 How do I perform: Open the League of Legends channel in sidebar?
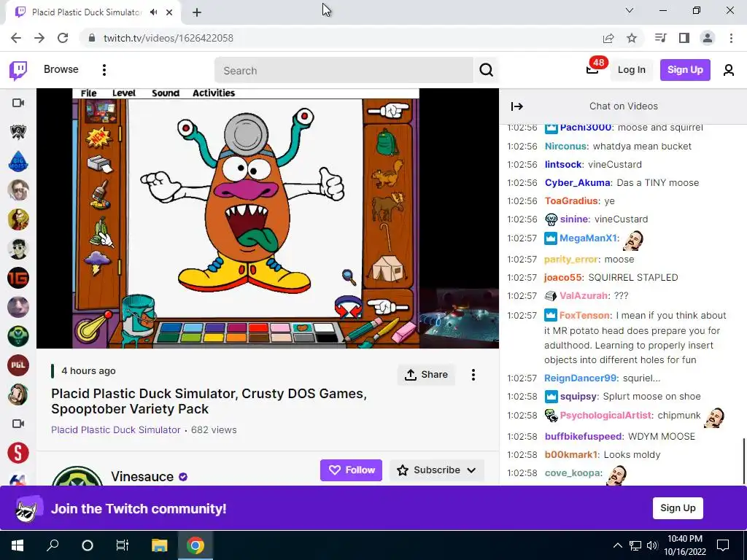18,132
